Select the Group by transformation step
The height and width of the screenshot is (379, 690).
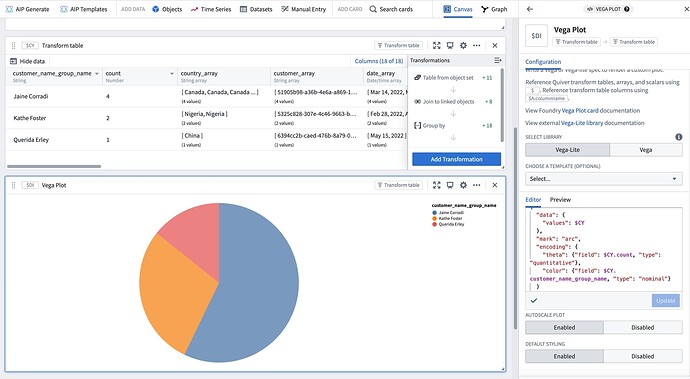point(453,125)
